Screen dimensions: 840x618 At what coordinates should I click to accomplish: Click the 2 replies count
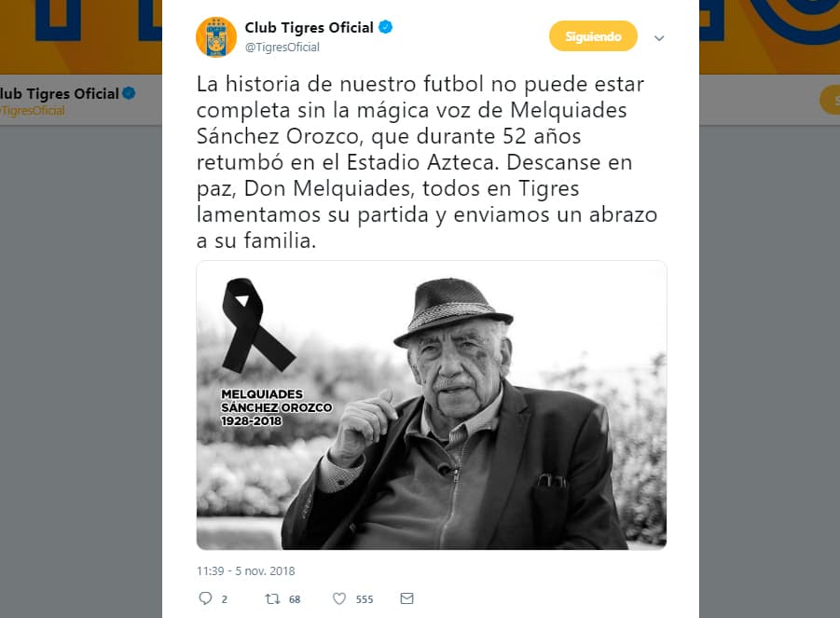(x=225, y=599)
